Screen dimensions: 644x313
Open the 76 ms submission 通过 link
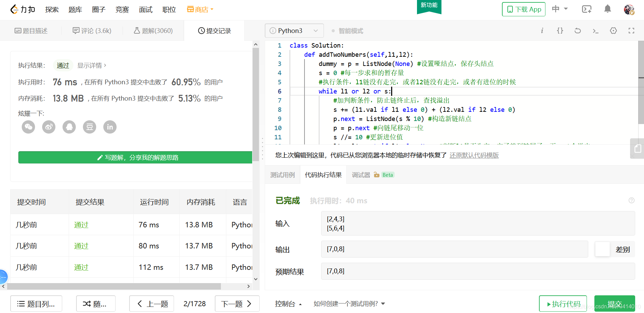click(81, 225)
